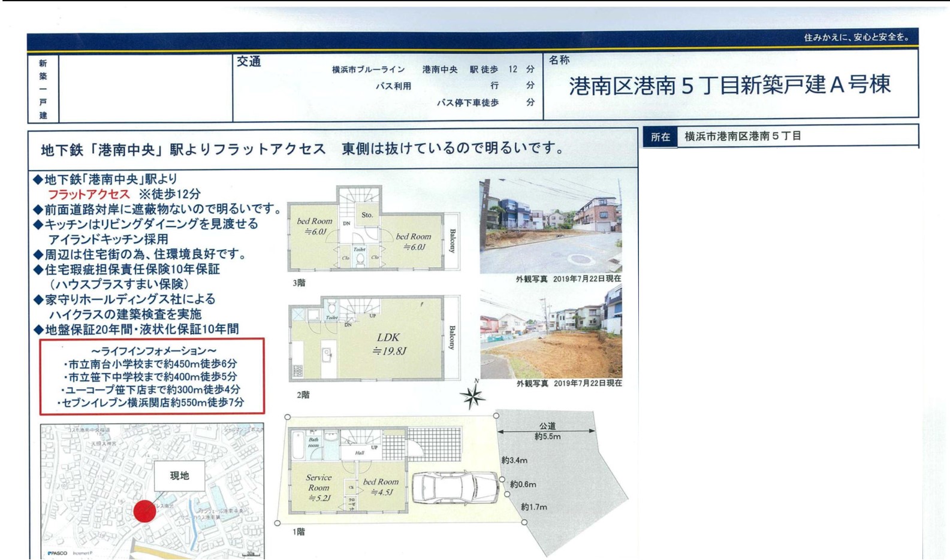
Task: Select the parked car illustration
Action: click(456, 486)
